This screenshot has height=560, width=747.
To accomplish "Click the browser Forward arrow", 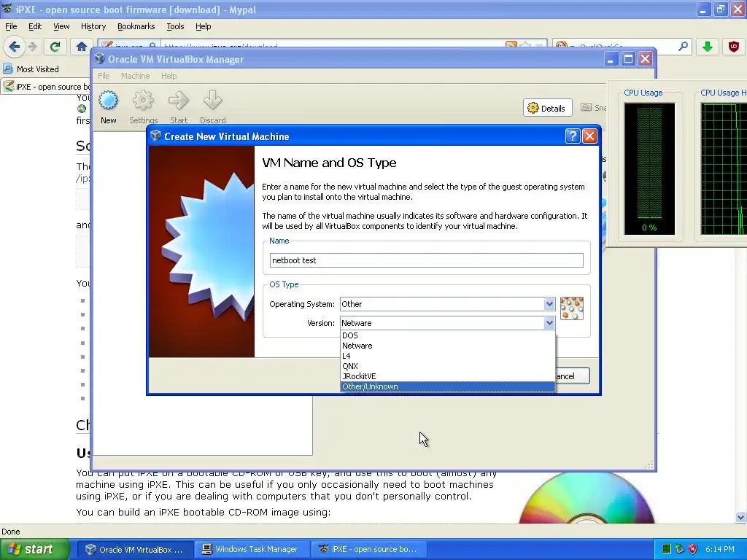I will [32, 47].
